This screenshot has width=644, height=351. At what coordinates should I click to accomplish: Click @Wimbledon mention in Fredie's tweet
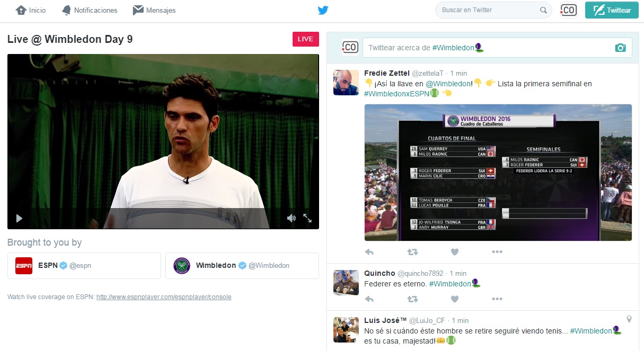click(x=448, y=84)
